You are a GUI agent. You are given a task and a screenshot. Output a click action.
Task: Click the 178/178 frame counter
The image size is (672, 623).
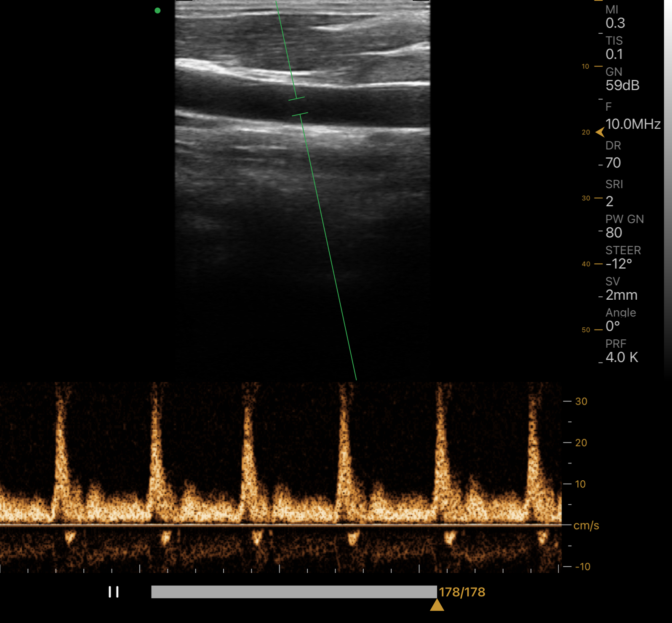(462, 592)
